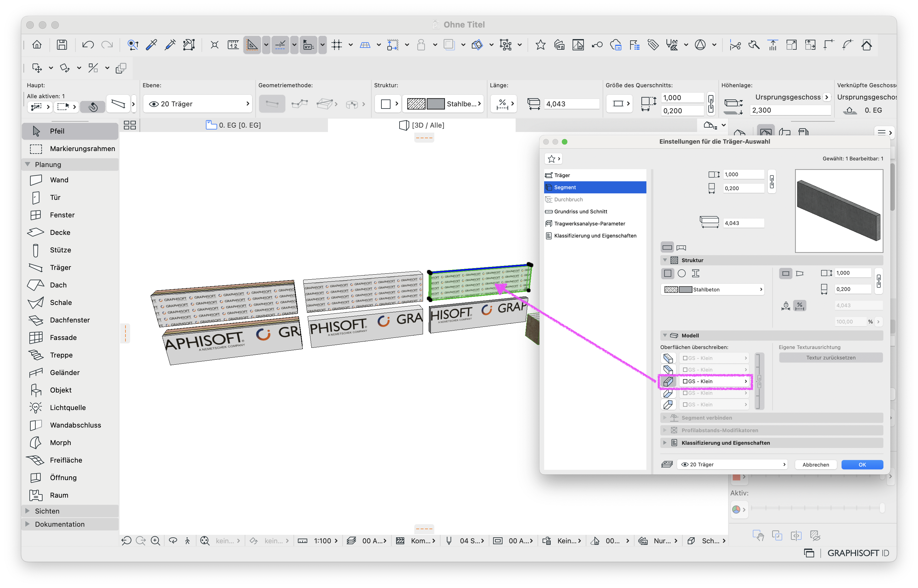918x588 pixels.
Task: Click Textur zurücksetzen button
Action: point(831,358)
